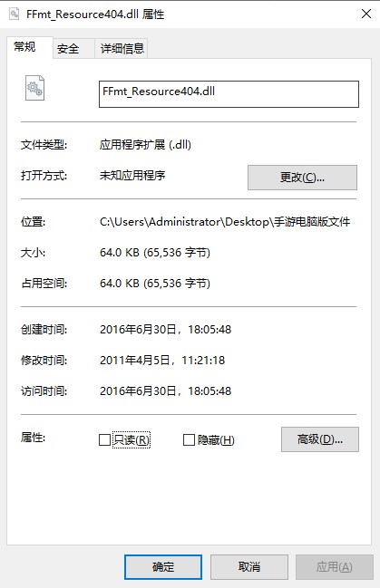Screen dimensions: 380x588
Task: Tick the 隐藏(H) checkbox
Action: pos(189,439)
